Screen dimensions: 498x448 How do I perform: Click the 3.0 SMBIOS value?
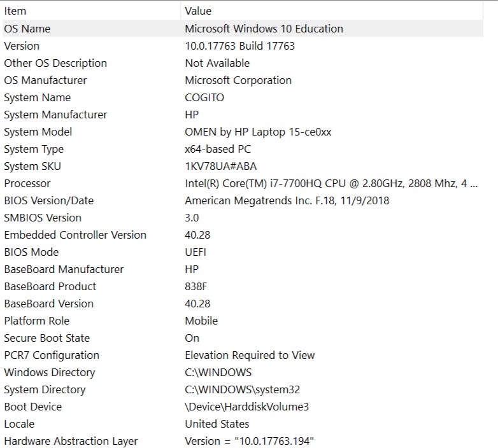coord(192,218)
